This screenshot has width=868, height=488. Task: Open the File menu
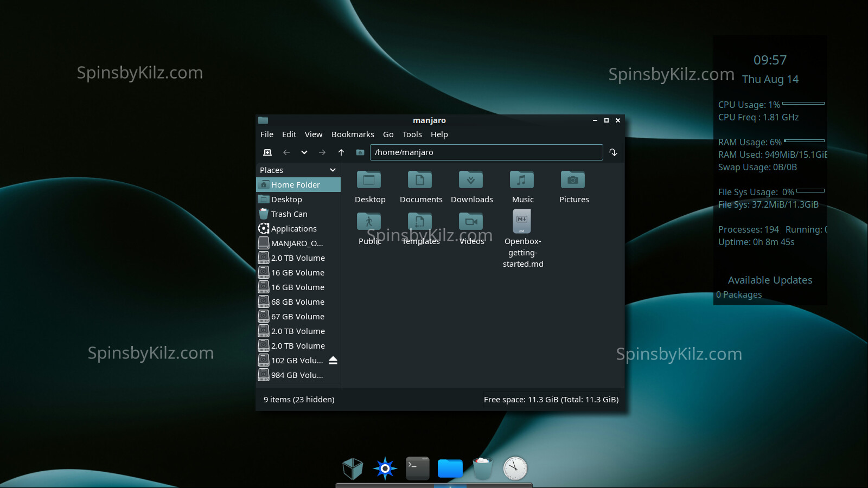pyautogui.click(x=267, y=134)
